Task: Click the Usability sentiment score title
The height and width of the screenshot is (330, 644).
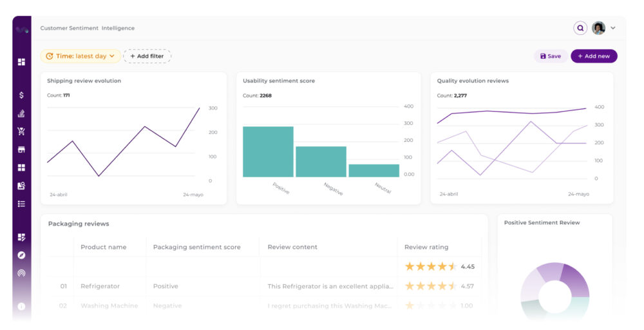Action: point(278,81)
